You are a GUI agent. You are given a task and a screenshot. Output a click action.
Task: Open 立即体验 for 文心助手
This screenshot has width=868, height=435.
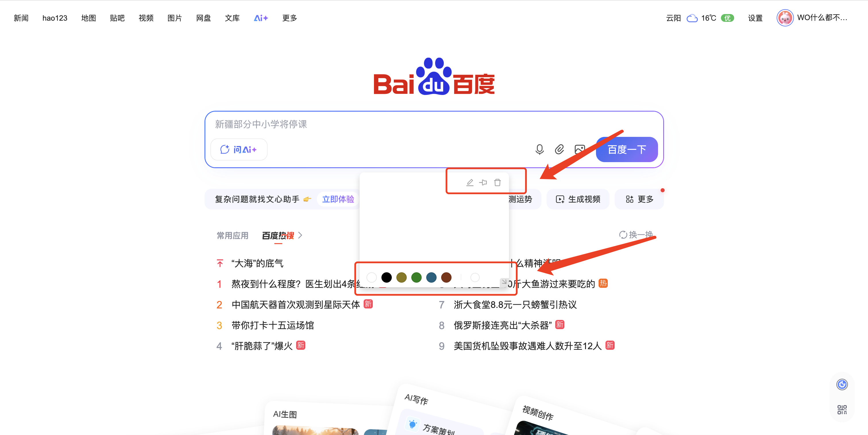click(x=338, y=199)
